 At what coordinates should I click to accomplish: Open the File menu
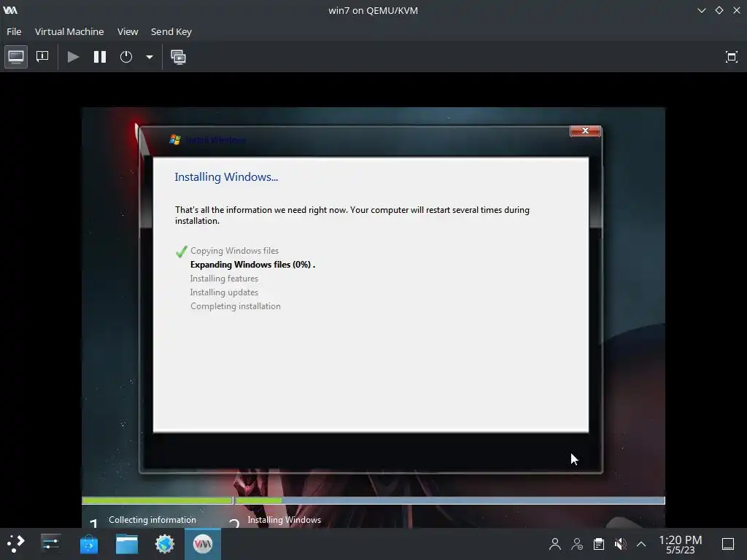pos(14,31)
